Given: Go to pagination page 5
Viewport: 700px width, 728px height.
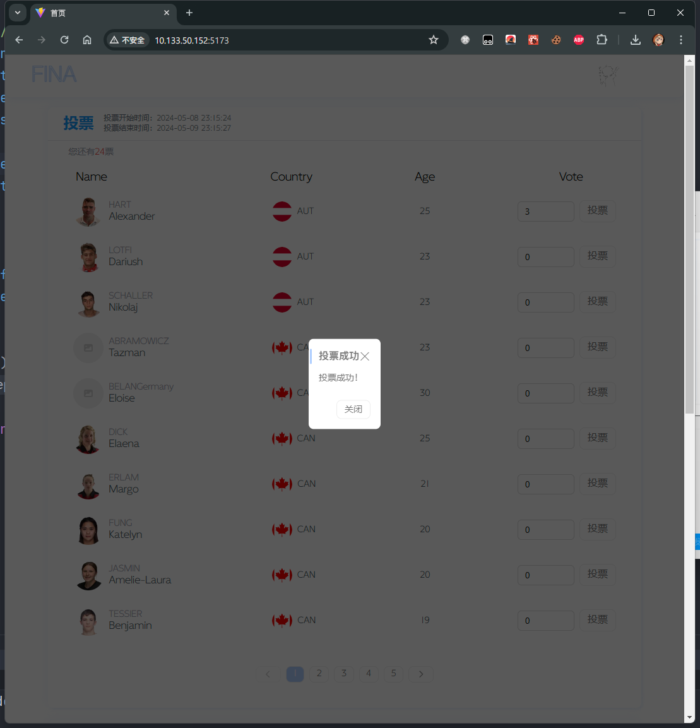Looking at the screenshot, I should (394, 674).
